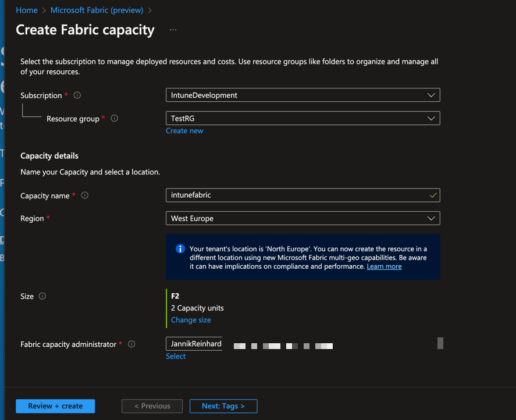
Task: Click the Resource group info icon
Action: (x=114, y=119)
